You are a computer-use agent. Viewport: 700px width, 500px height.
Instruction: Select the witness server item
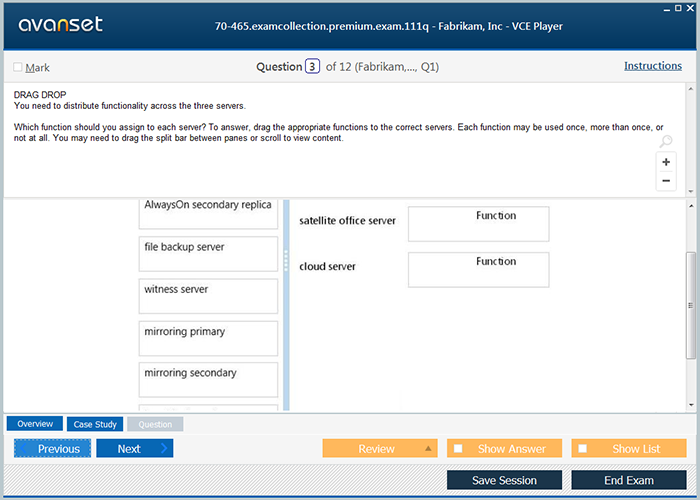[208, 296]
